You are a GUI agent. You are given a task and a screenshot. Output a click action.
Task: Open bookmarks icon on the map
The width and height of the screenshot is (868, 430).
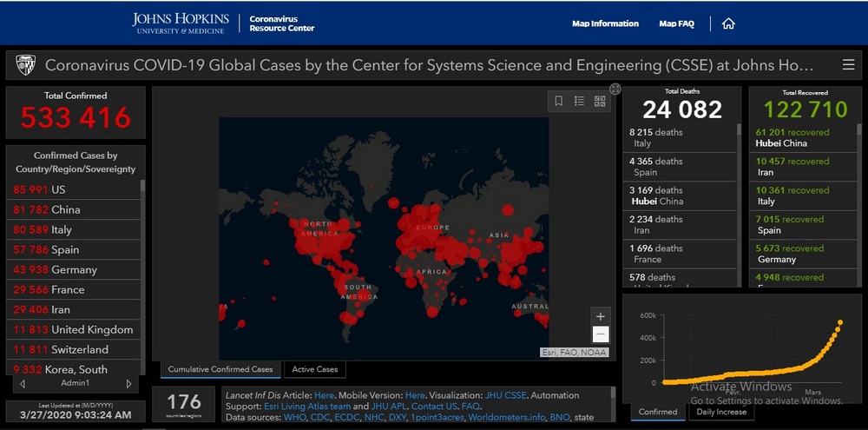point(558,101)
